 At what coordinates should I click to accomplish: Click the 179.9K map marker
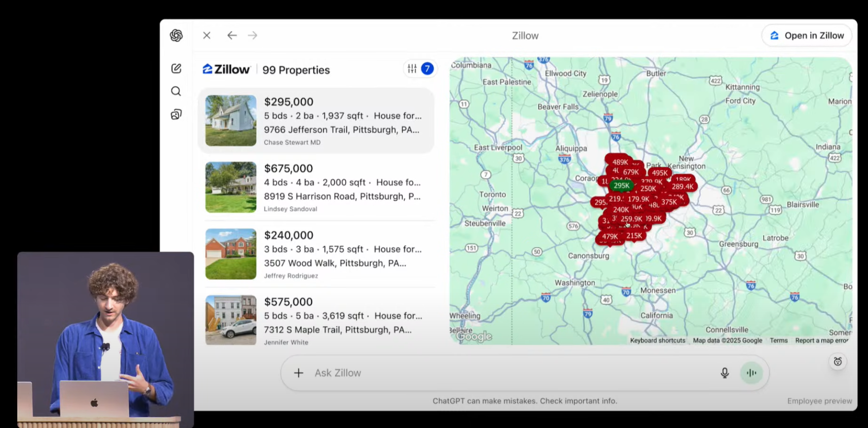click(639, 199)
